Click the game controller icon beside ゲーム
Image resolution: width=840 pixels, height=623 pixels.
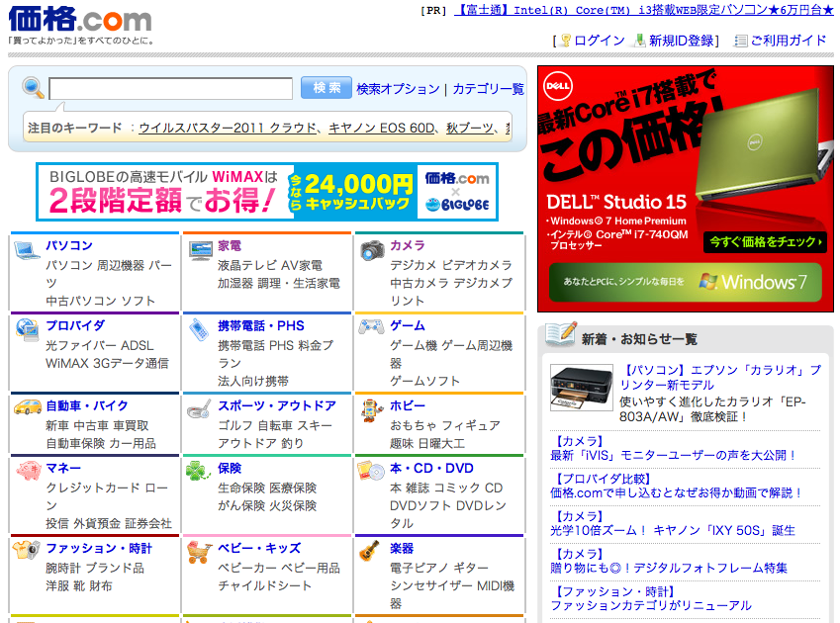(371, 325)
